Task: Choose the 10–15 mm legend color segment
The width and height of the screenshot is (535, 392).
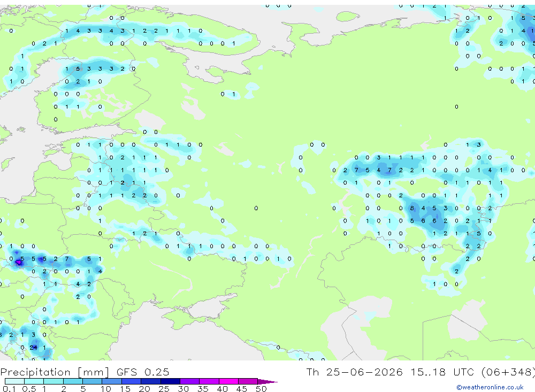Action: click(x=112, y=381)
